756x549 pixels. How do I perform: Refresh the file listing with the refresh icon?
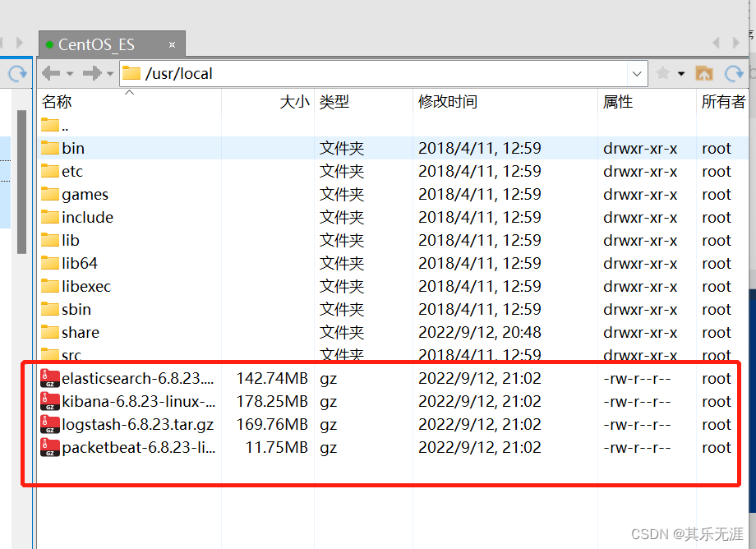[x=734, y=73]
